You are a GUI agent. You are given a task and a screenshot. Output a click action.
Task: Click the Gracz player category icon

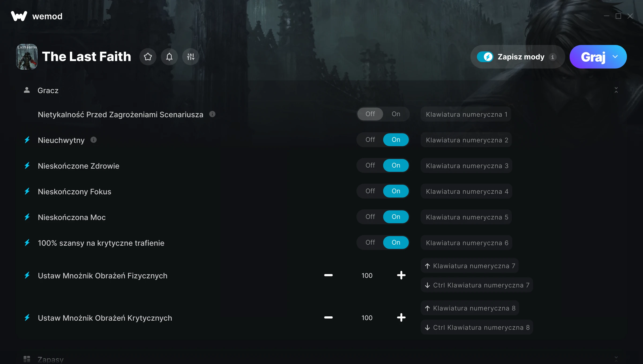27,90
